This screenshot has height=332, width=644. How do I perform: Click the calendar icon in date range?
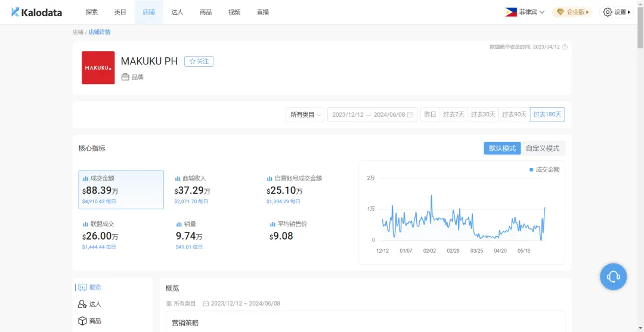[x=410, y=115]
